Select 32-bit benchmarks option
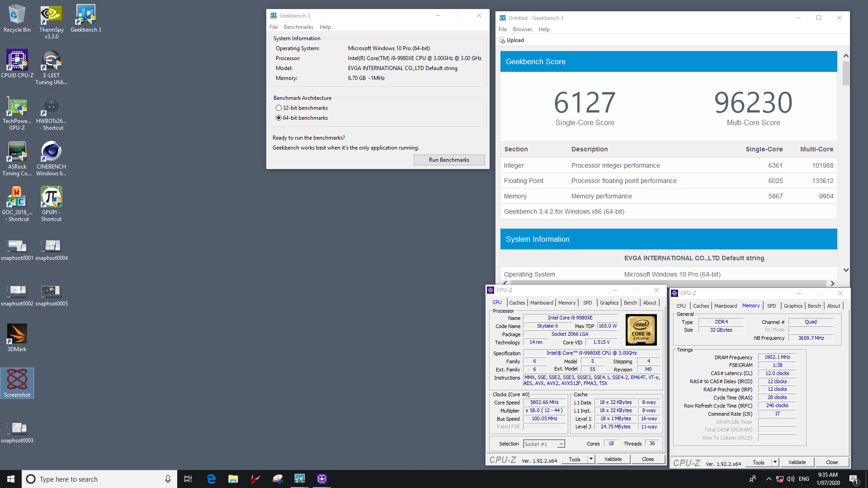Image resolution: width=868 pixels, height=488 pixels. pyautogui.click(x=302, y=108)
